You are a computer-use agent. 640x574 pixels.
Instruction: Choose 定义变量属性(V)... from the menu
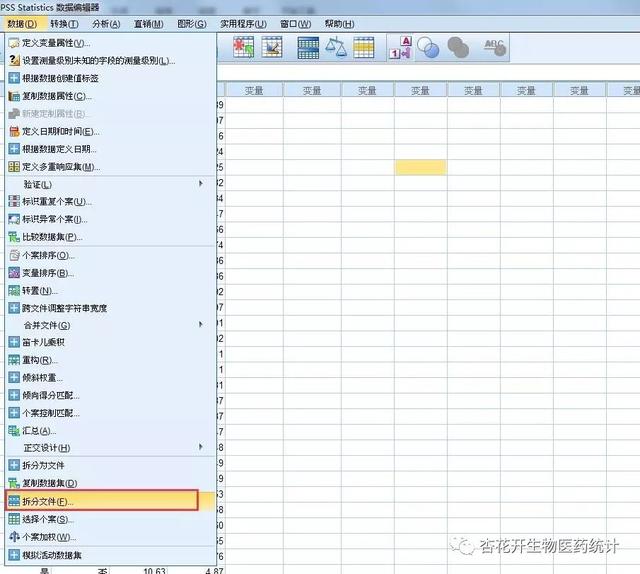[110, 43]
